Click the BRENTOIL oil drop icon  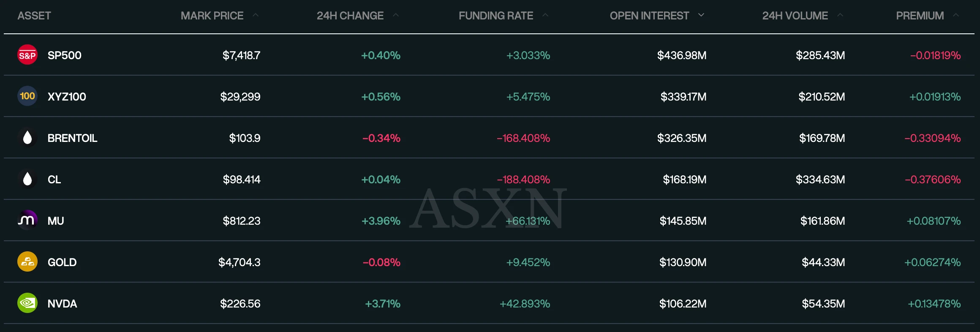tap(27, 138)
